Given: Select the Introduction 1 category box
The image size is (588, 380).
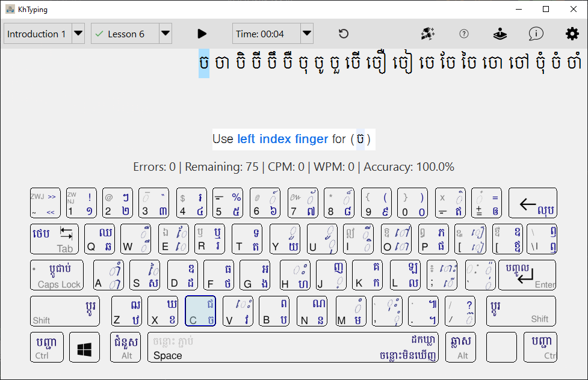Looking at the screenshot, I should [37, 34].
